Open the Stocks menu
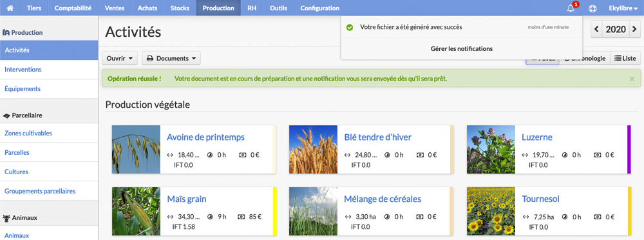 (180, 8)
